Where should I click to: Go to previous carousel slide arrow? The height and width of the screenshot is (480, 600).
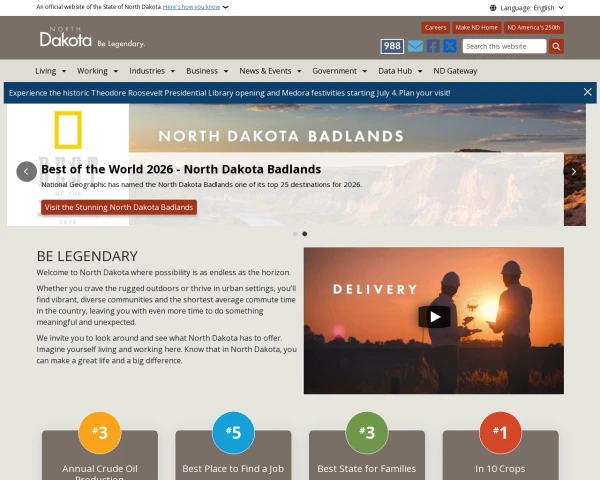pos(26,171)
